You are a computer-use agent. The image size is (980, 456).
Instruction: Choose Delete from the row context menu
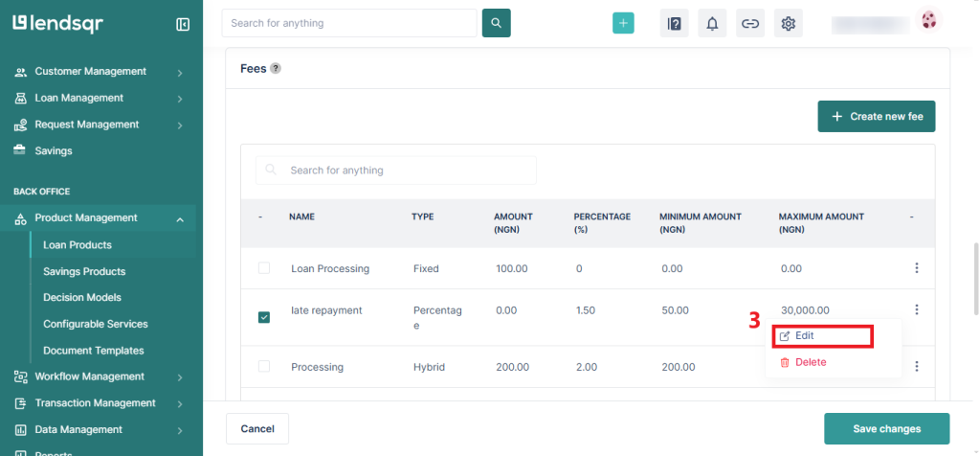(810, 362)
